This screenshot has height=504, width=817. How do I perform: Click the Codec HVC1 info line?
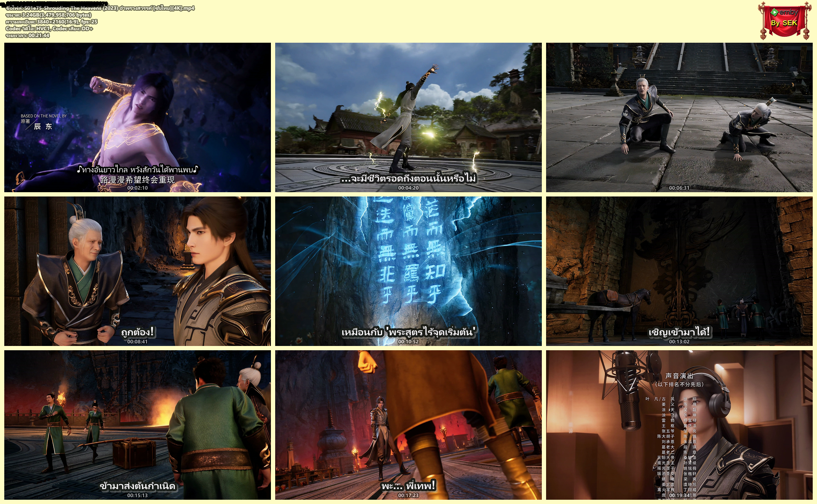pos(49,29)
